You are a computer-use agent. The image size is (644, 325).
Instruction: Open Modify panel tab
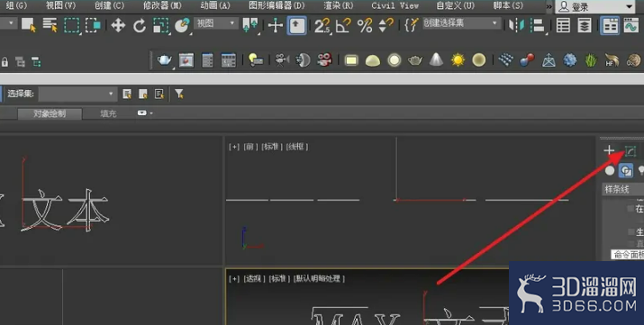coord(630,151)
